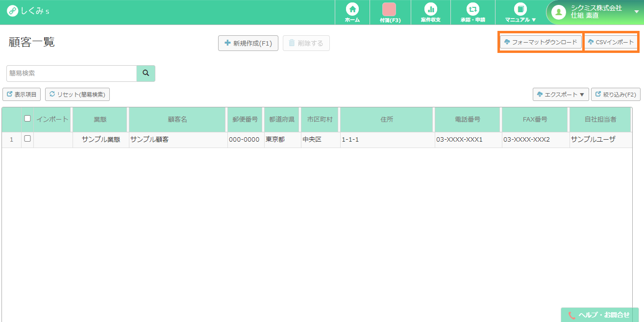Open the 絞り込み(F2) filter
Screen dimensions: 644x322
616,94
